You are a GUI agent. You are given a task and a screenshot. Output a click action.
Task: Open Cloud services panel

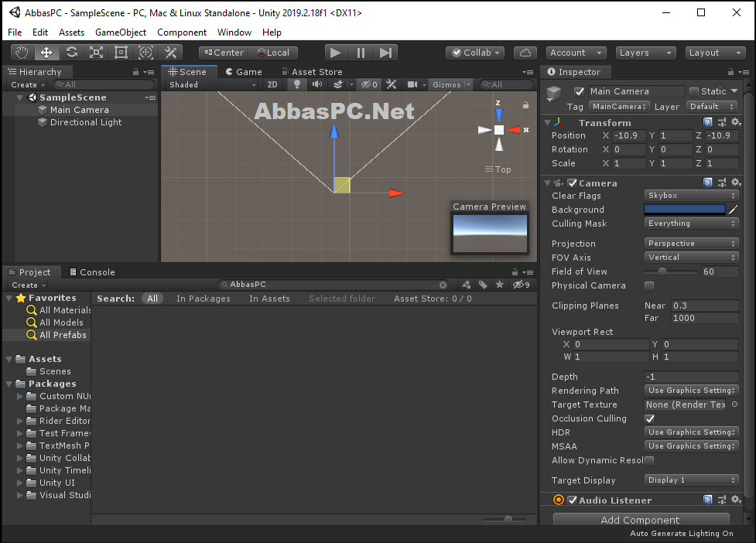(x=525, y=53)
